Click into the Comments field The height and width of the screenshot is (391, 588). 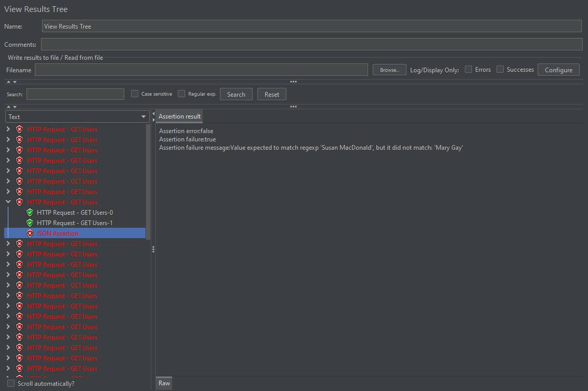click(x=311, y=44)
